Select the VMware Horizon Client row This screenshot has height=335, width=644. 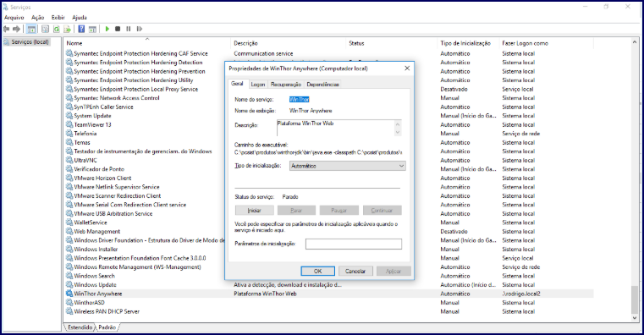click(x=102, y=178)
